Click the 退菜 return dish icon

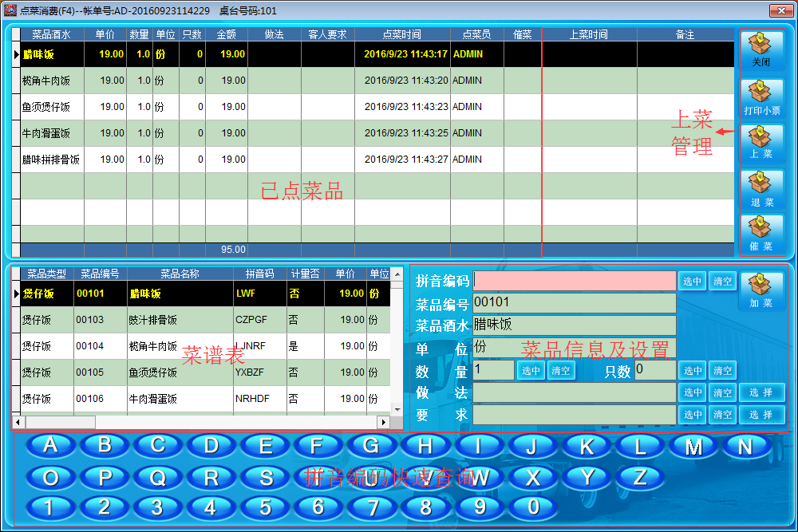761,190
